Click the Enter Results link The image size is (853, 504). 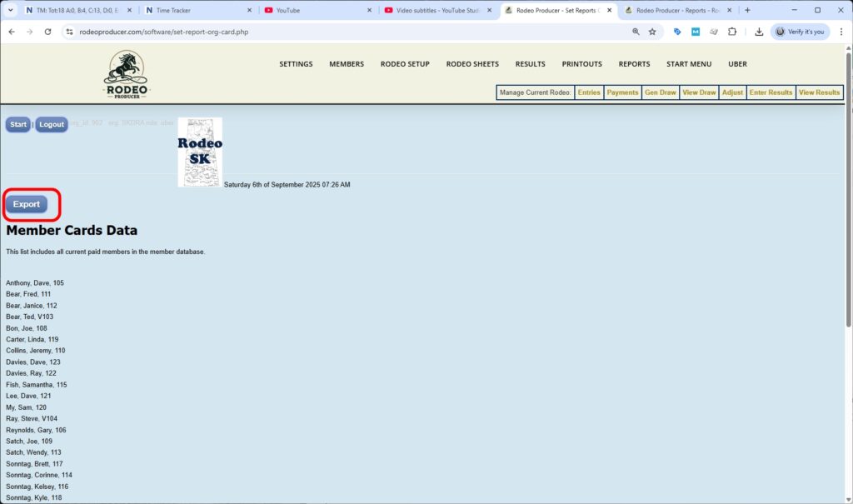(x=771, y=92)
